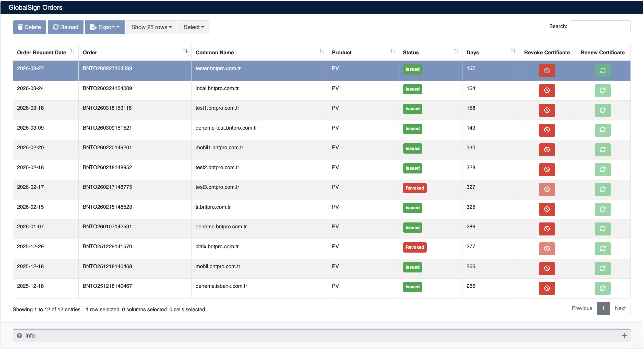This screenshot has width=644, height=349.
Task: Revoke certificate for test2.bntpro.com.tr
Action: 547,170
